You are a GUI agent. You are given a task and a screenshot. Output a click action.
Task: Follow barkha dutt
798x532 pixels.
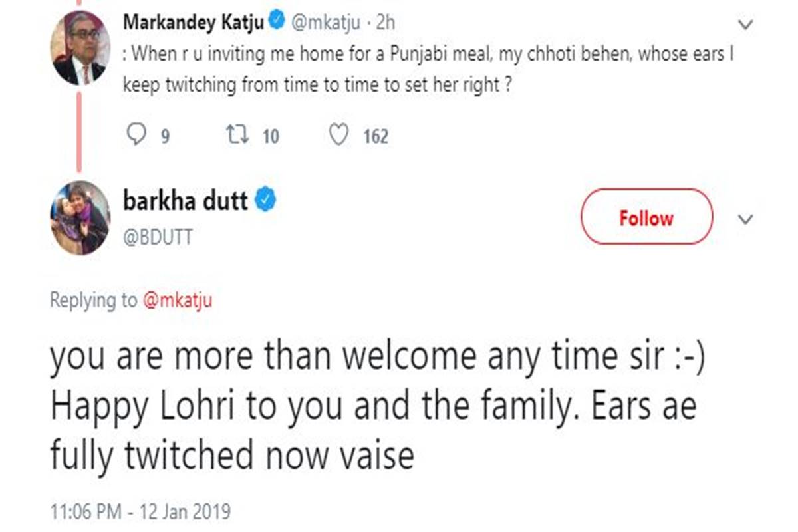(x=646, y=217)
